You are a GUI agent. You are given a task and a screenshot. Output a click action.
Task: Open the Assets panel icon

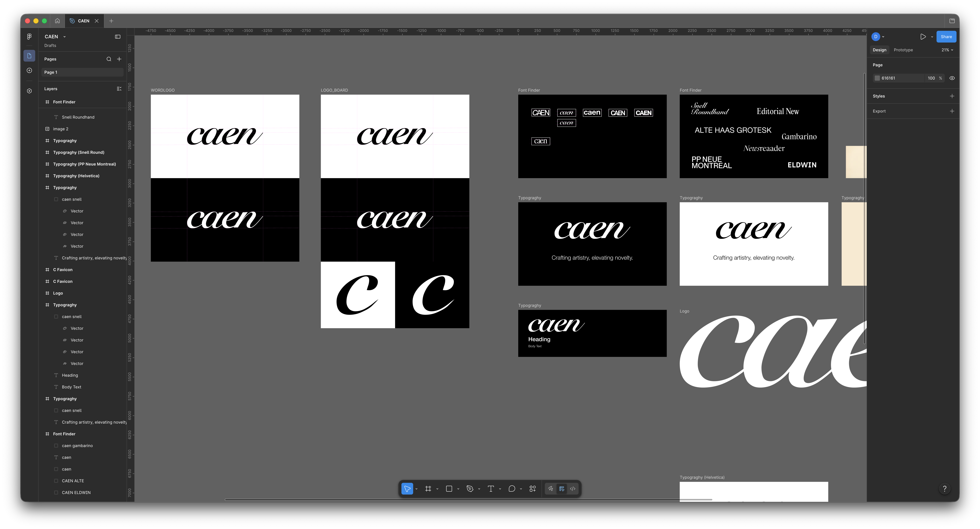pyautogui.click(x=29, y=70)
